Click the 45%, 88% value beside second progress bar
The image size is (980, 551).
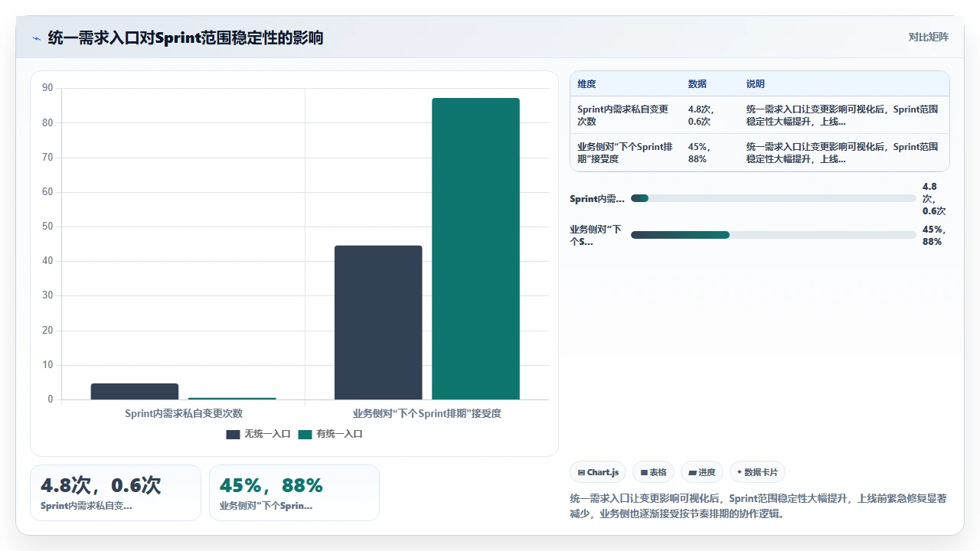point(933,236)
